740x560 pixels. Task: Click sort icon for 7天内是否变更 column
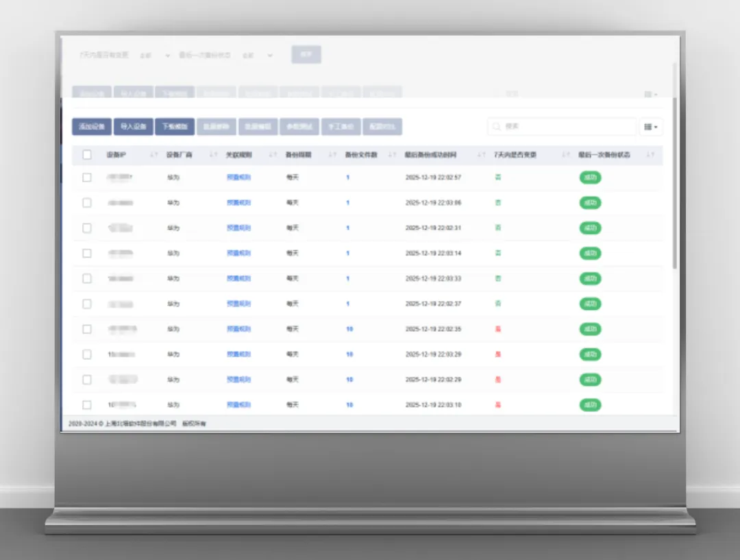pyautogui.click(x=566, y=155)
